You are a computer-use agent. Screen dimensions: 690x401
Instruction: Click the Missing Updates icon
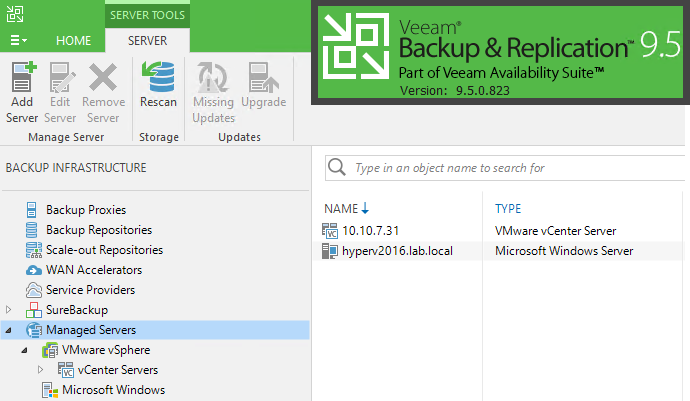point(213,77)
